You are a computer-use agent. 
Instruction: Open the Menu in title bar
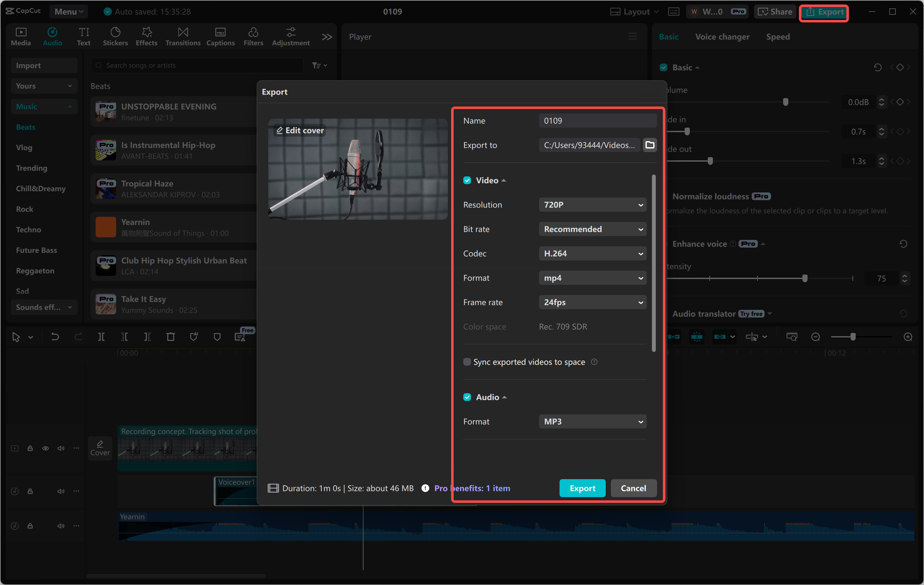[x=68, y=12]
